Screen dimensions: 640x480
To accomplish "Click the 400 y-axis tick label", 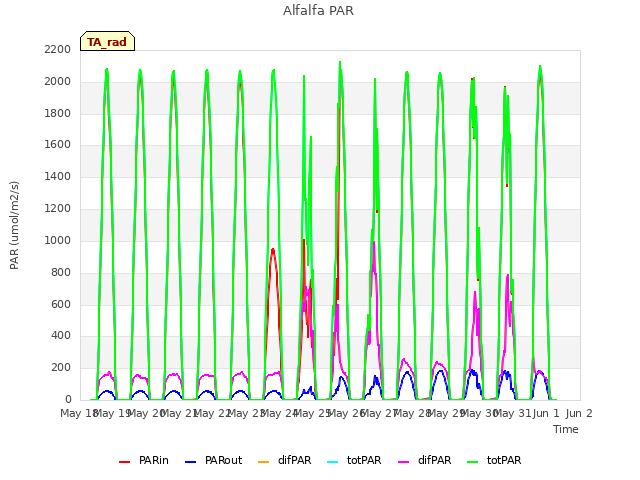I will [x=61, y=336].
